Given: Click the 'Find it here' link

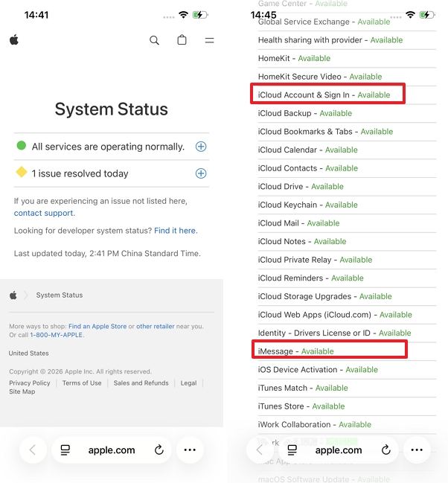Looking at the screenshot, I should [x=175, y=231].
